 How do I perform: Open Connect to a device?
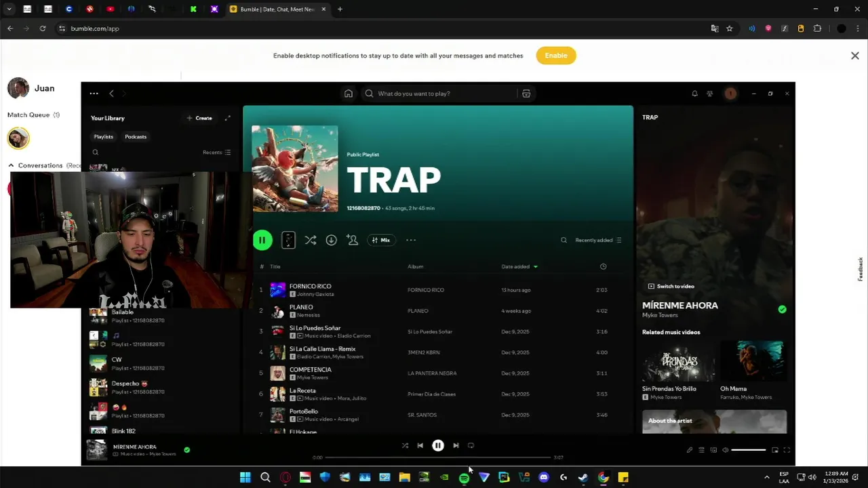[x=713, y=450]
